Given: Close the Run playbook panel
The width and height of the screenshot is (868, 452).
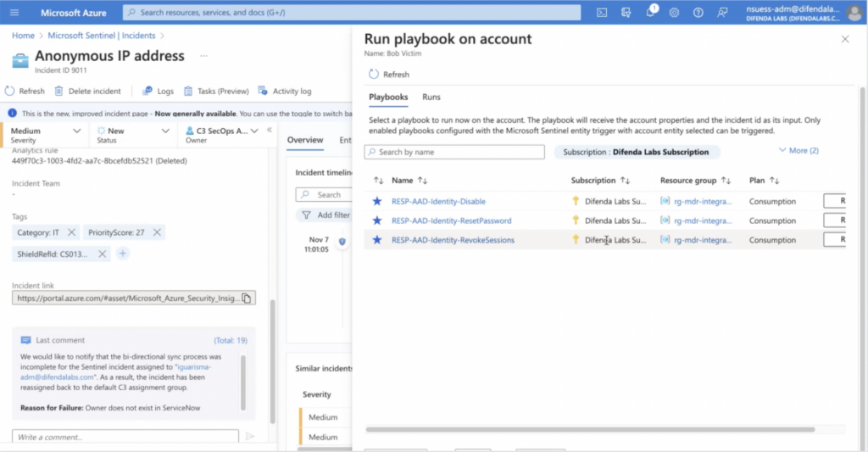Looking at the screenshot, I should click(x=845, y=39).
